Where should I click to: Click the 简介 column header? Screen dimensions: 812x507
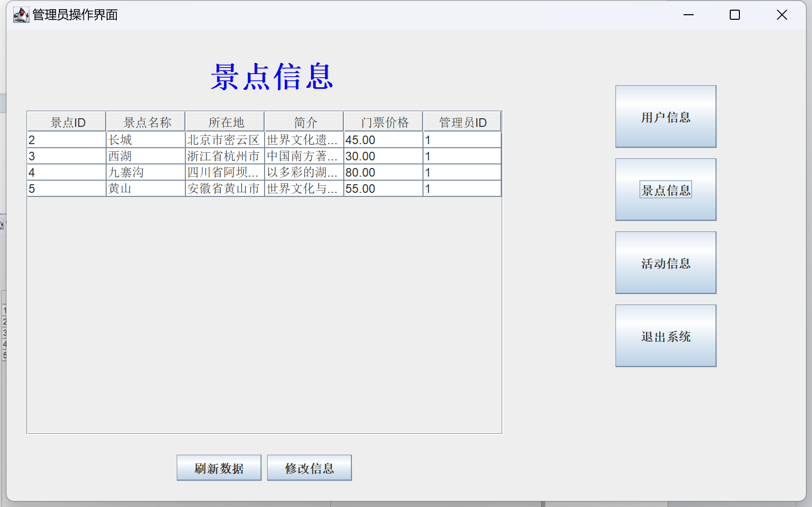304,122
